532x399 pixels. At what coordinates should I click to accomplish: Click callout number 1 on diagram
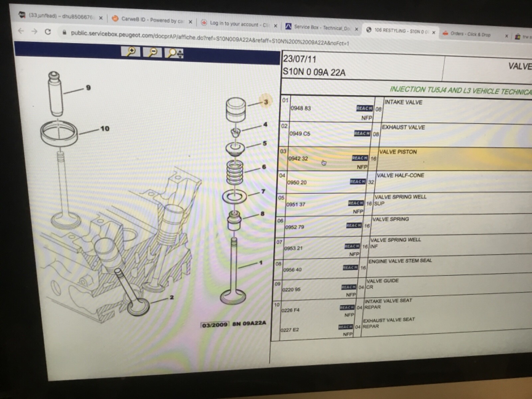tap(261, 263)
